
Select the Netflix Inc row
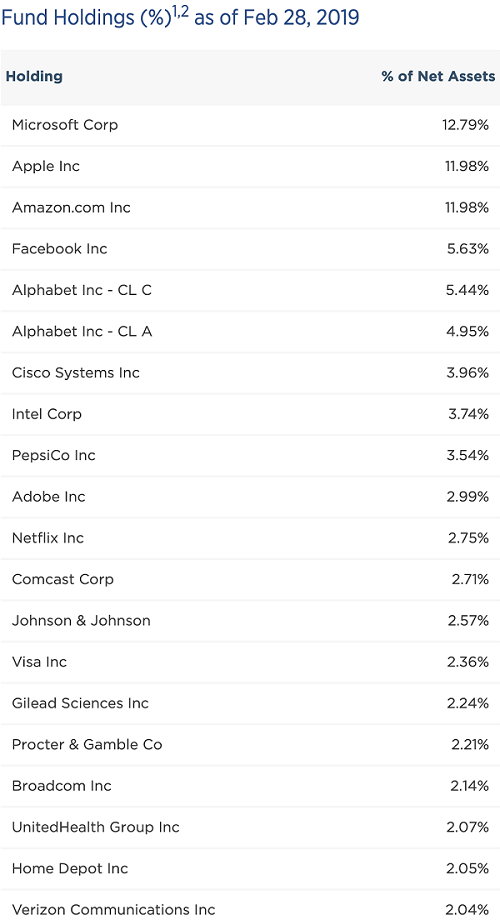pos(250,538)
